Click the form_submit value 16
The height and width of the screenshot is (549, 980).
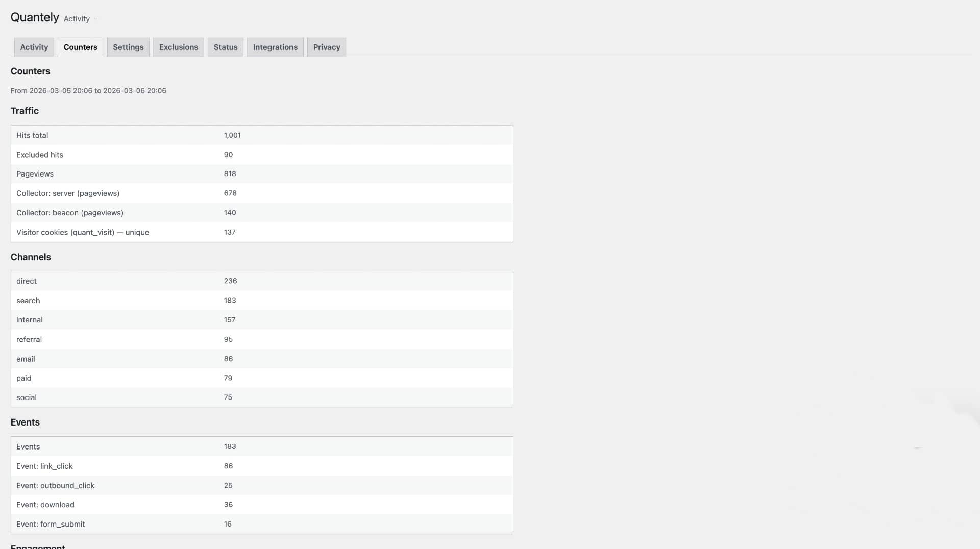228,524
